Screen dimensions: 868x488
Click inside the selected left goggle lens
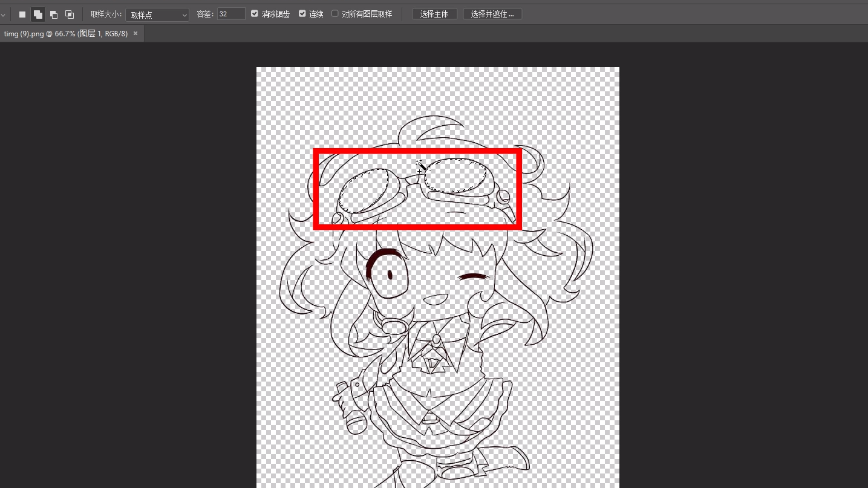click(364, 190)
